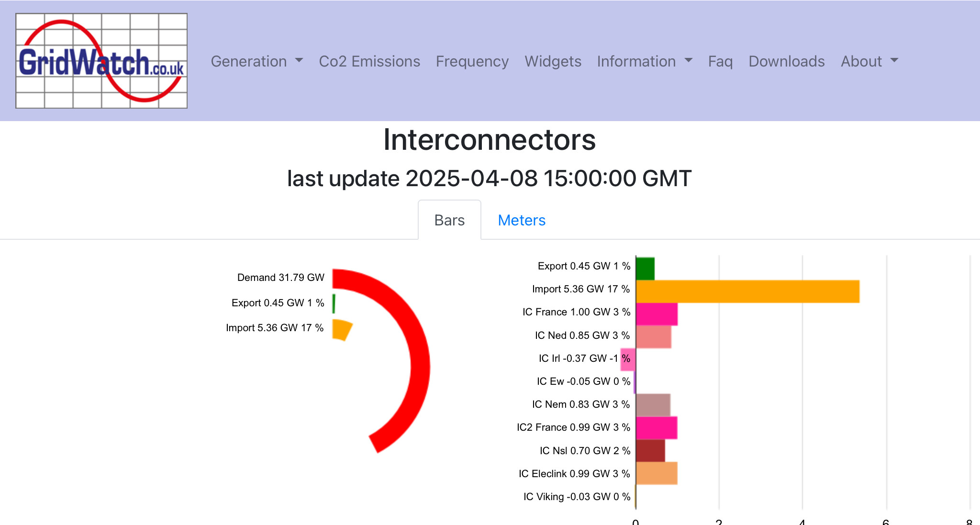Click the IC France pink bar

coord(657,314)
